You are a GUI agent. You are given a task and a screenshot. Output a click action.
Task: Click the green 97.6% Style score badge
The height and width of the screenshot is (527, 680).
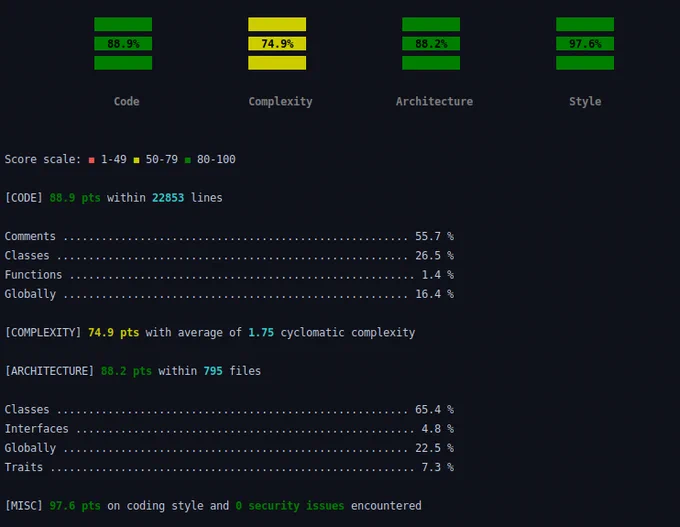585,43
